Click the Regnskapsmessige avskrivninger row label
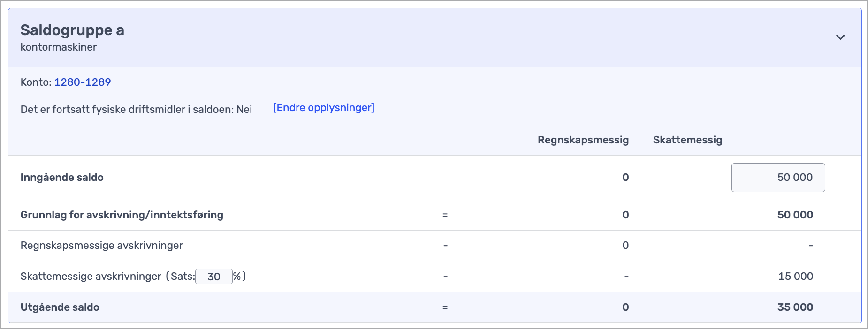This screenshot has width=868, height=329. point(102,246)
